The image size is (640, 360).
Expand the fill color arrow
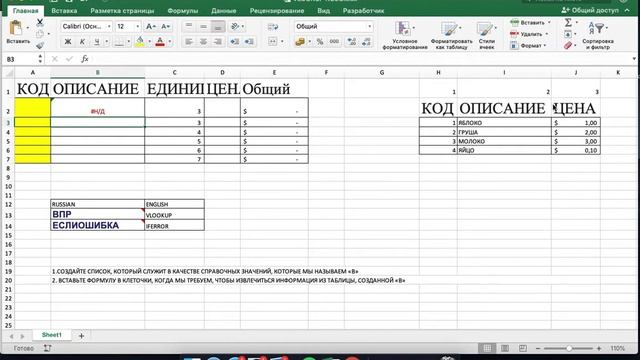tap(149, 42)
